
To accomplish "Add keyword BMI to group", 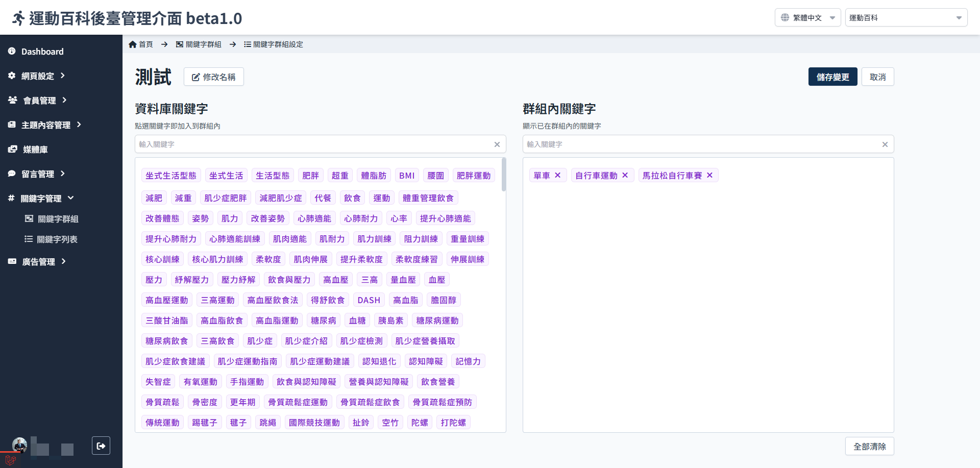I will tap(407, 175).
